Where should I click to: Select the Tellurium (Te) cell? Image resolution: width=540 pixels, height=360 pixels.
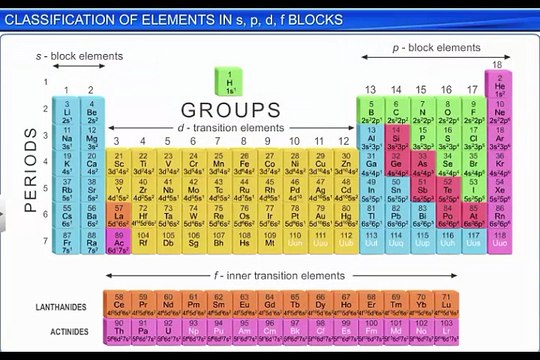tap(448, 190)
